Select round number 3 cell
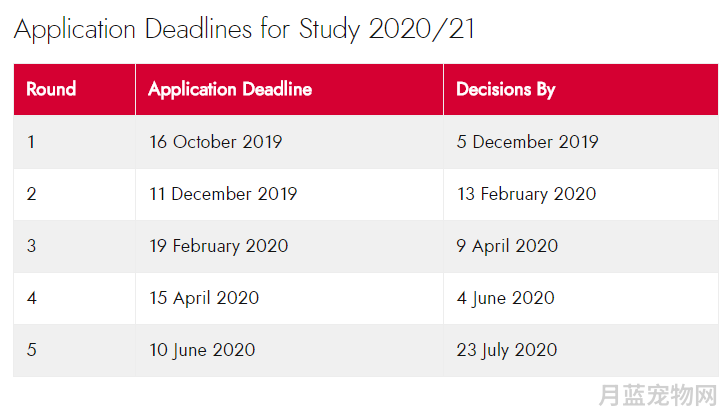Viewport: 728px width, 408px height. [x=74, y=246]
